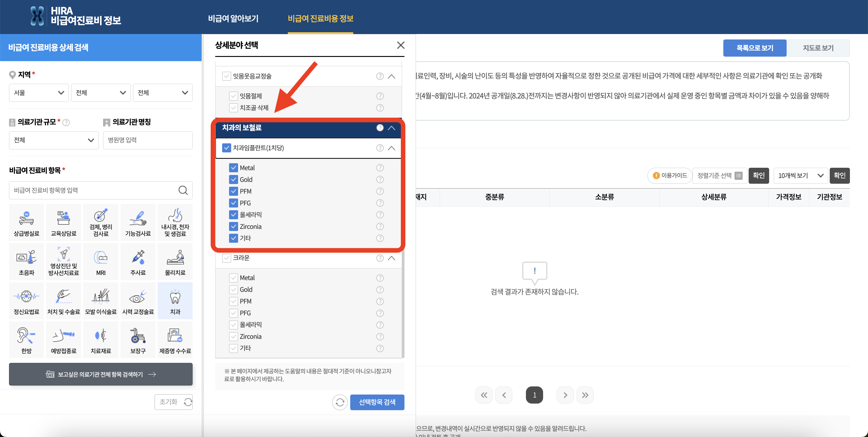868x437 pixels.
Task: Collapse the 크라운 section
Action: coord(391,258)
